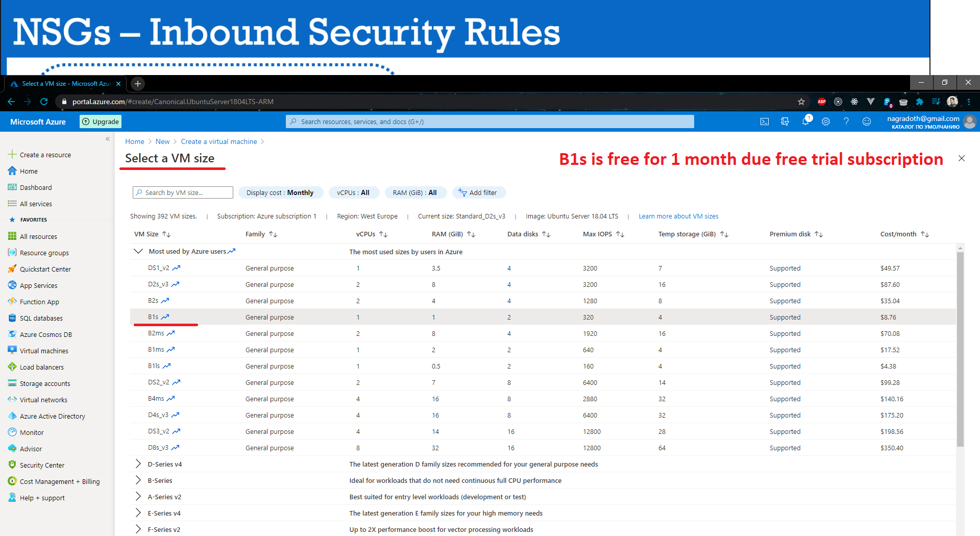Collapse Most used by Azure users group
The image size is (980, 536).
(138, 251)
